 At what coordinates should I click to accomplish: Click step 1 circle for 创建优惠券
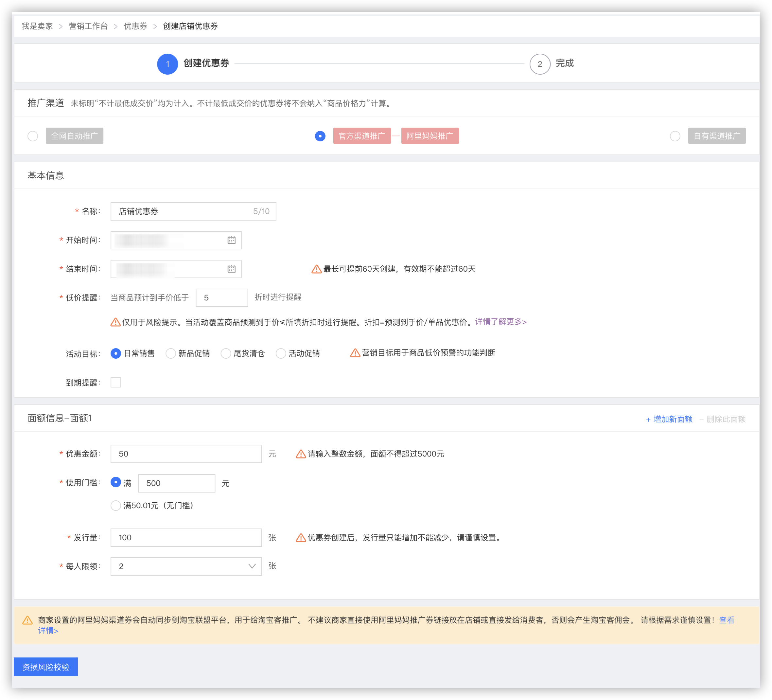click(x=167, y=64)
